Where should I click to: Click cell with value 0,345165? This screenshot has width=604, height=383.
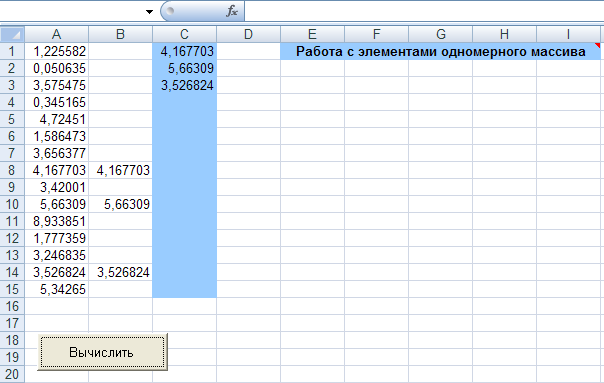point(57,102)
